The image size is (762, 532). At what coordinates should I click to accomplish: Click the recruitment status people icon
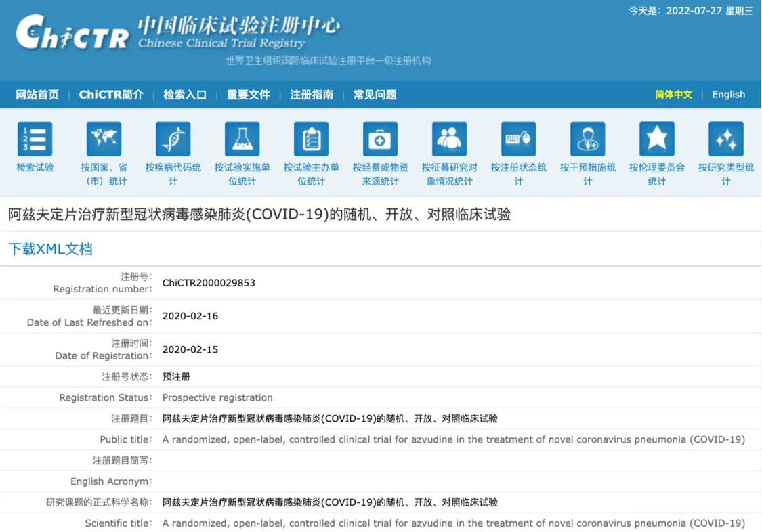pyautogui.click(x=449, y=139)
